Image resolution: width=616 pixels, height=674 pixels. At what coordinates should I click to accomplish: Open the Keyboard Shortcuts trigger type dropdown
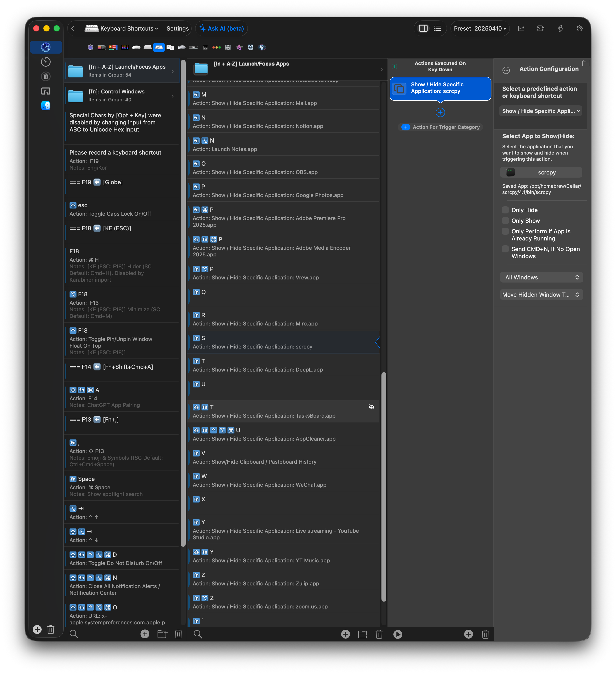coord(122,28)
